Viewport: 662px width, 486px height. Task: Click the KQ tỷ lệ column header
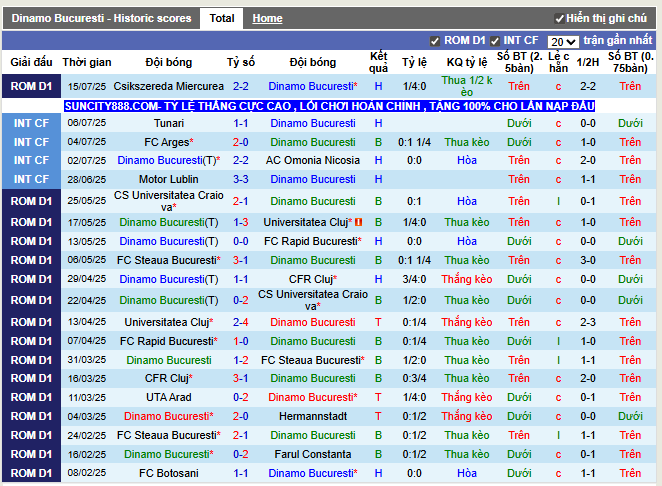pyautogui.click(x=467, y=62)
